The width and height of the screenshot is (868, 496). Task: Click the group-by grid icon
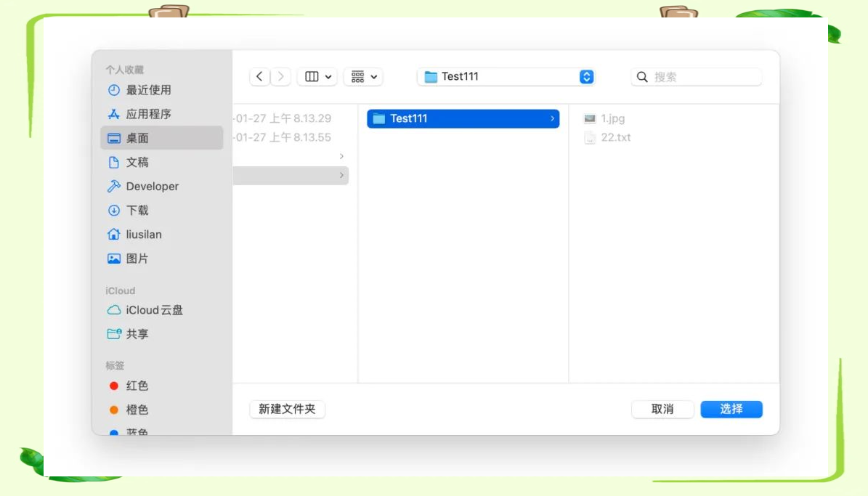click(x=357, y=76)
